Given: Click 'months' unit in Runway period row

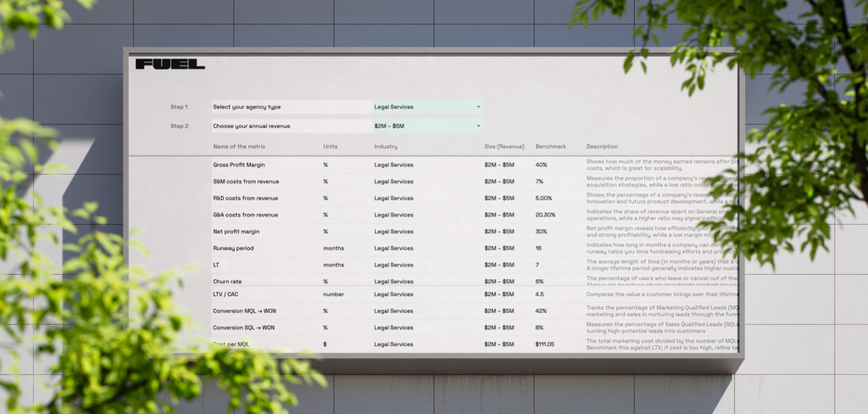Looking at the screenshot, I should 334,249.
